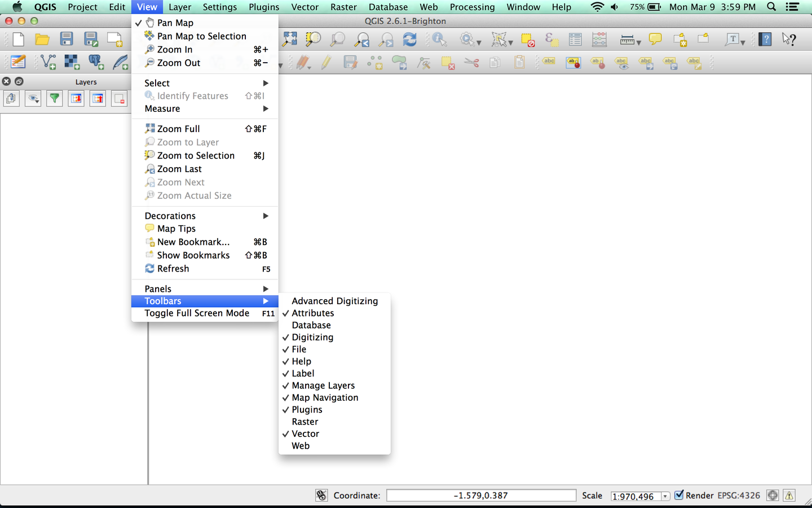Choose Pan Map to Selection
This screenshot has height=508, width=812.
(205, 36)
